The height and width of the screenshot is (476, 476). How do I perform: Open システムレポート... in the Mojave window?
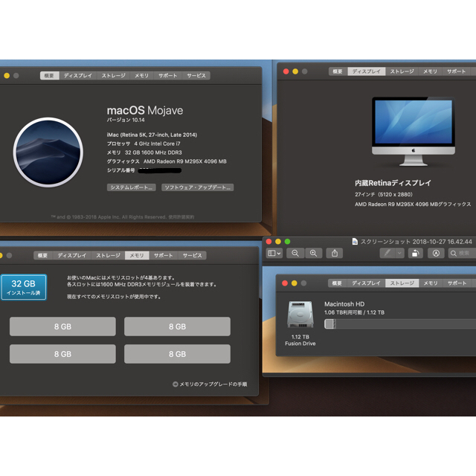tap(132, 187)
